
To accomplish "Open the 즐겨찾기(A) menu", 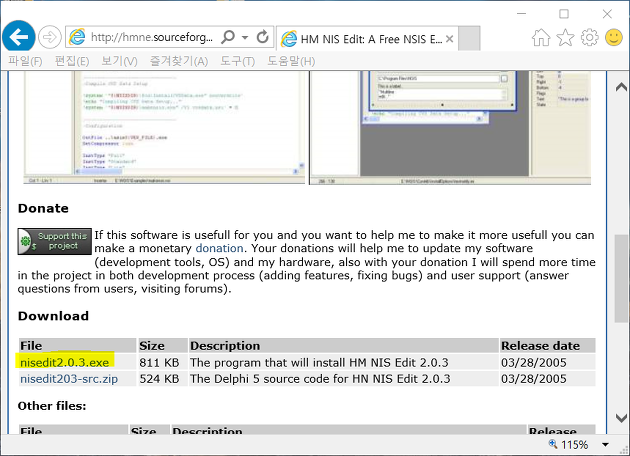I will [x=179, y=61].
